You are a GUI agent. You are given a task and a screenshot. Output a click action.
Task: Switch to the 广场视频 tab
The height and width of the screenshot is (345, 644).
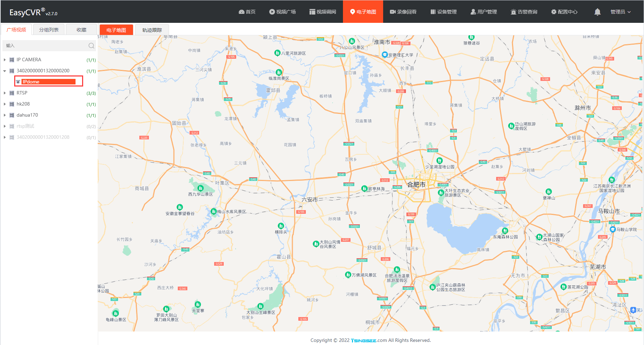point(16,30)
